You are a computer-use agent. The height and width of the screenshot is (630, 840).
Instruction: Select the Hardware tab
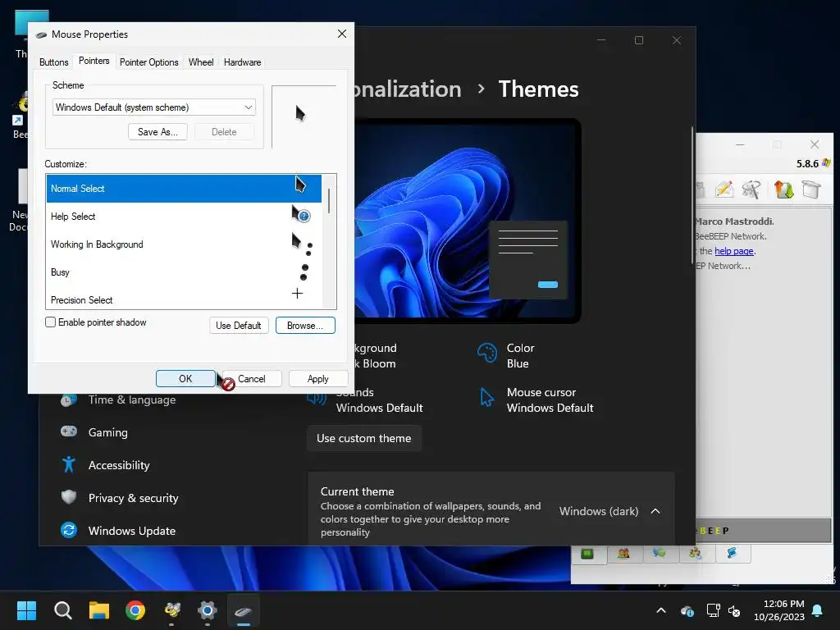242,62
